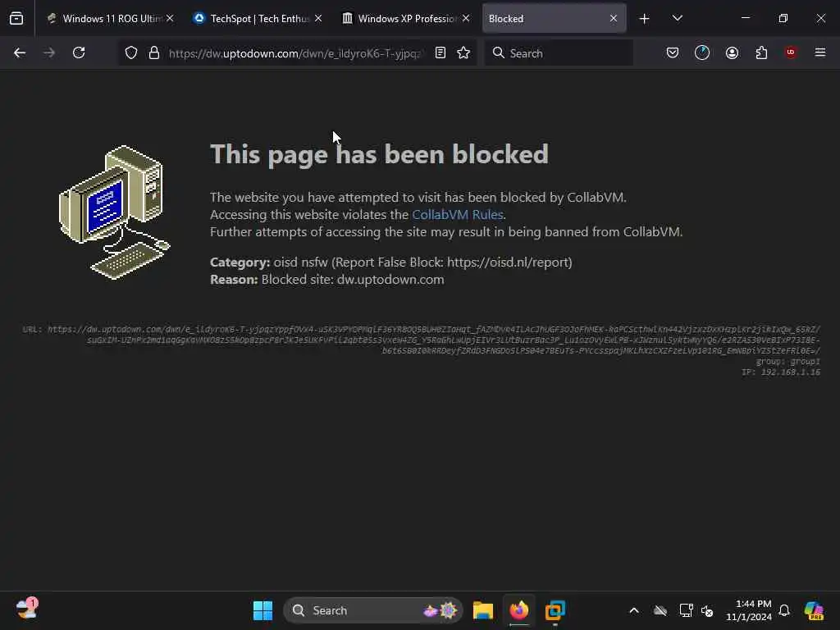Switch to Windows 11 ROG Ultimate tab
The image size is (840, 630).
110,18
